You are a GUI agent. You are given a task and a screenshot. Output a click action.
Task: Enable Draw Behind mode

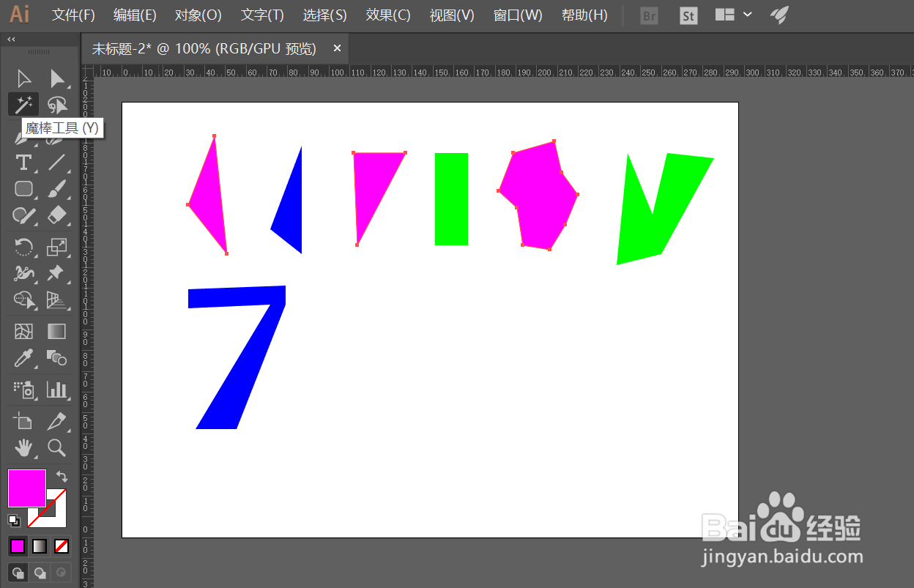click(40, 573)
